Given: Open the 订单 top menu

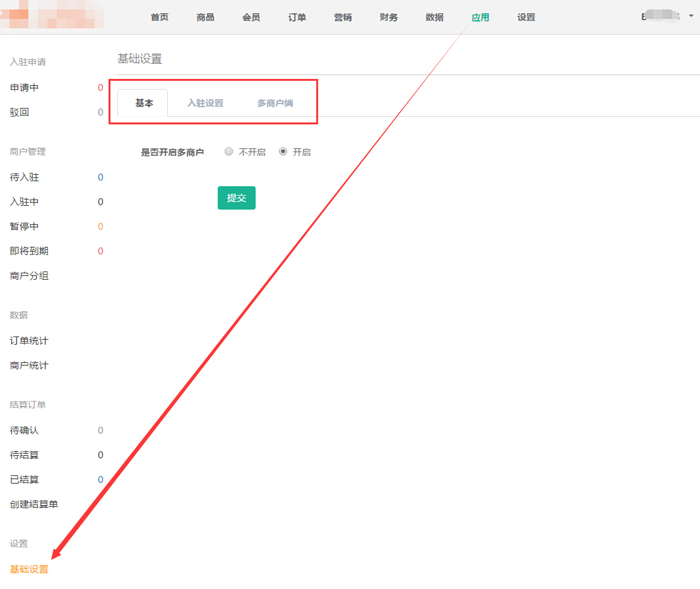Looking at the screenshot, I should pos(297,17).
